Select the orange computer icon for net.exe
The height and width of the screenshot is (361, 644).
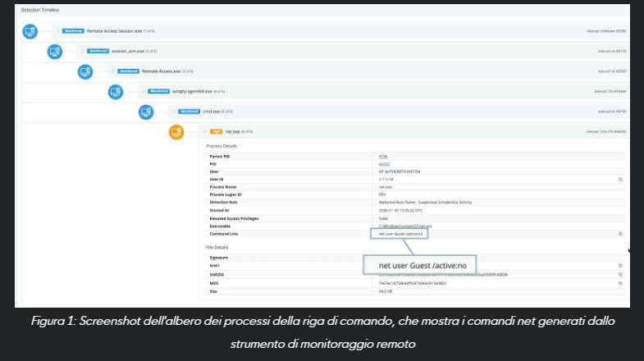click(x=176, y=130)
